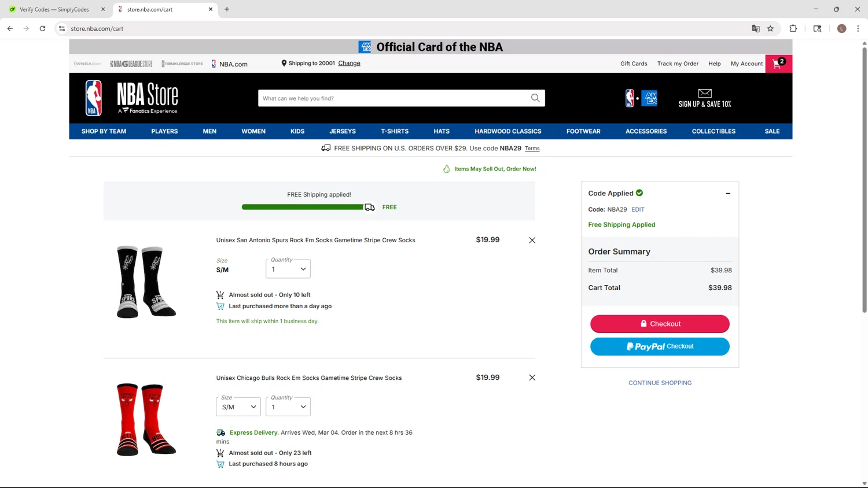
Task: Open the Gift Cards link
Action: [634, 64]
